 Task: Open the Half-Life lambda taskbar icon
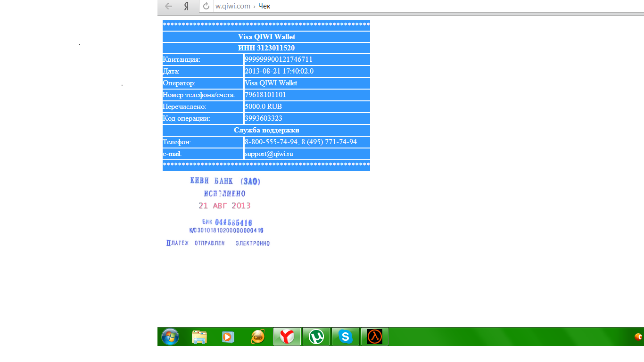[375, 337]
